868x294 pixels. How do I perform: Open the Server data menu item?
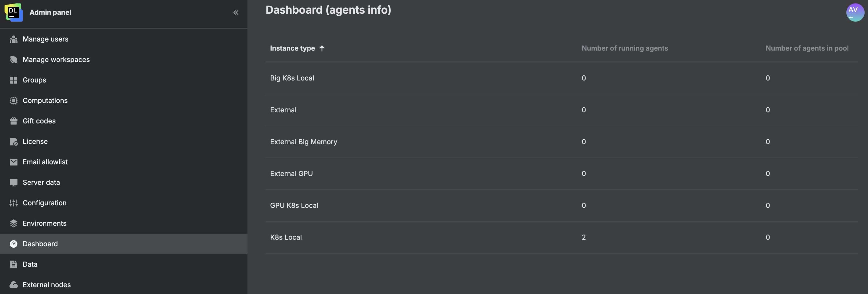pos(41,183)
